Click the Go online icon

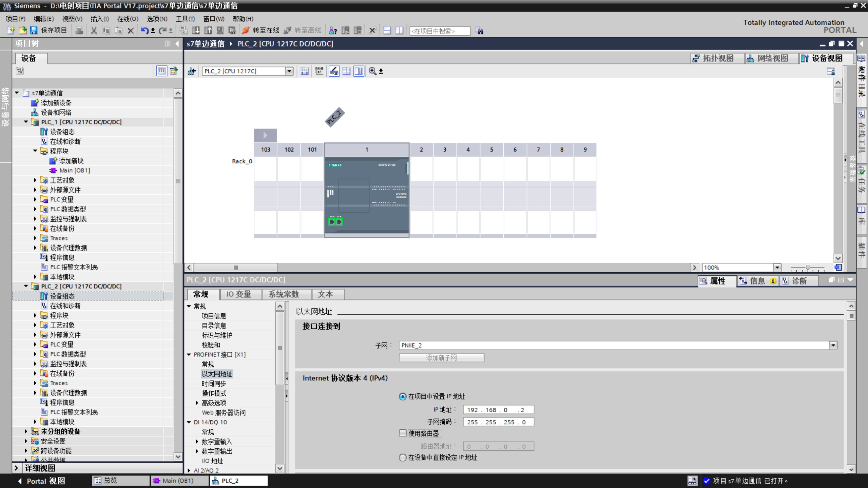point(246,31)
